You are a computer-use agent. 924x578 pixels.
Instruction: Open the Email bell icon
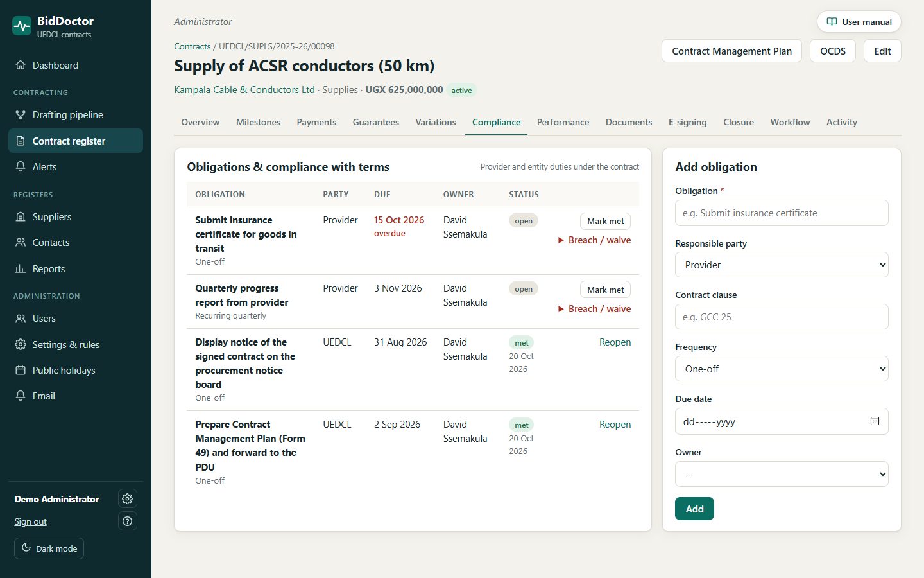(21, 396)
